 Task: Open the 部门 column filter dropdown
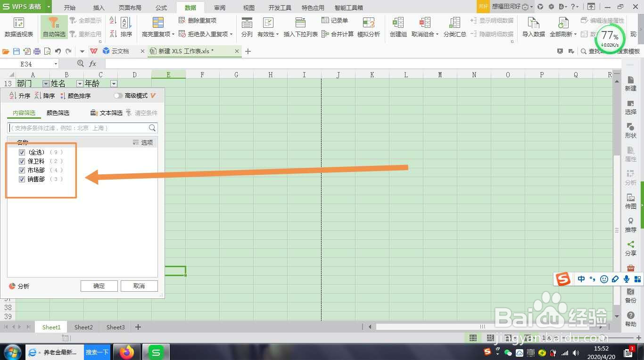click(46, 83)
